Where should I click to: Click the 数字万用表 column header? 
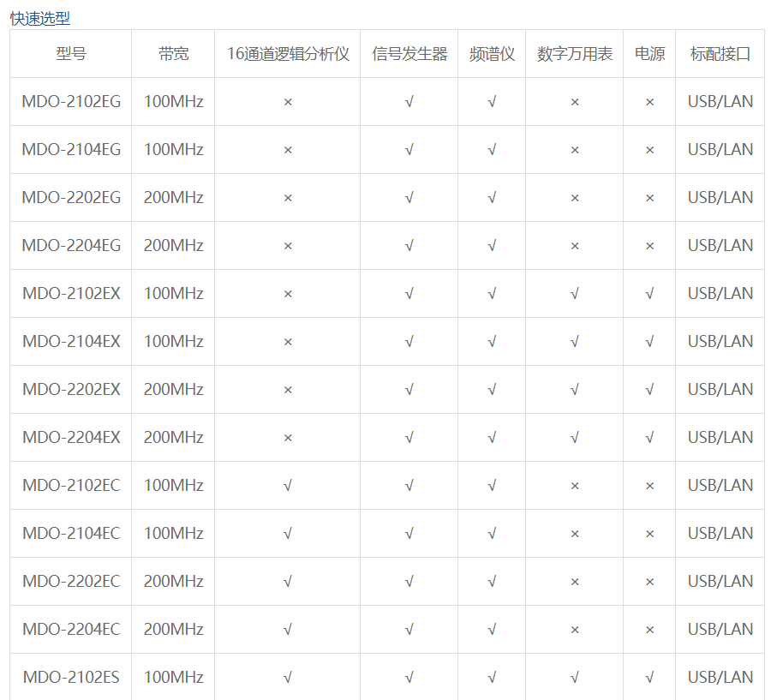pos(575,54)
